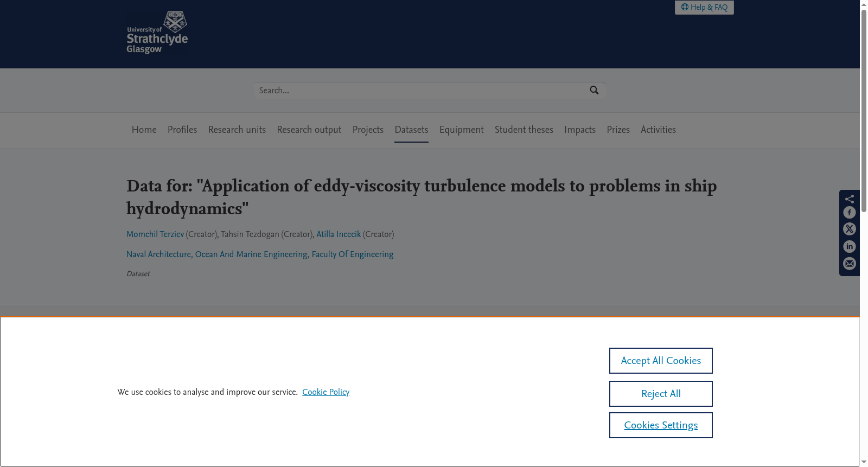Open the Projects section
The image size is (868, 467).
(x=368, y=130)
